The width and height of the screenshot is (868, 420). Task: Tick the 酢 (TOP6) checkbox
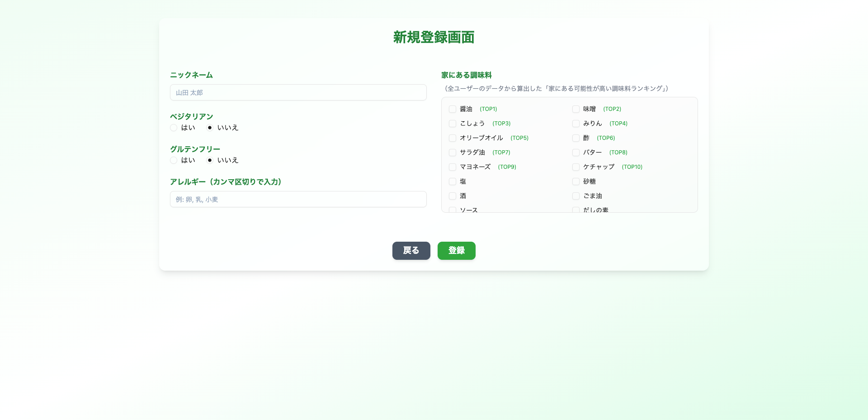pyautogui.click(x=576, y=138)
